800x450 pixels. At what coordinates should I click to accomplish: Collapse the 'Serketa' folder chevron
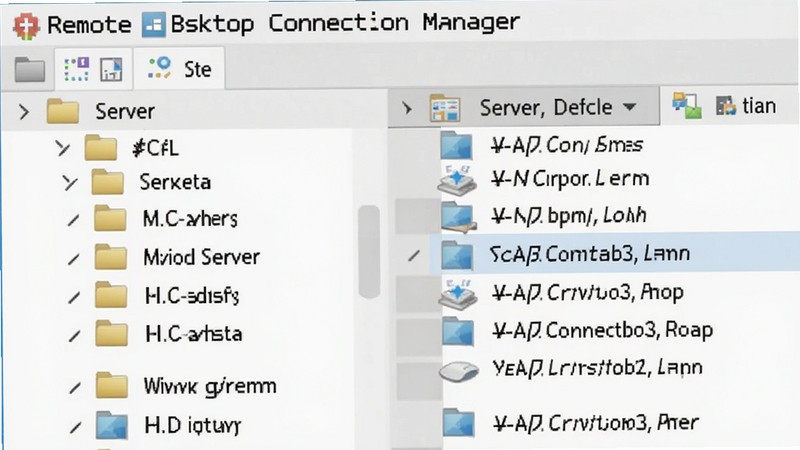click(69, 182)
